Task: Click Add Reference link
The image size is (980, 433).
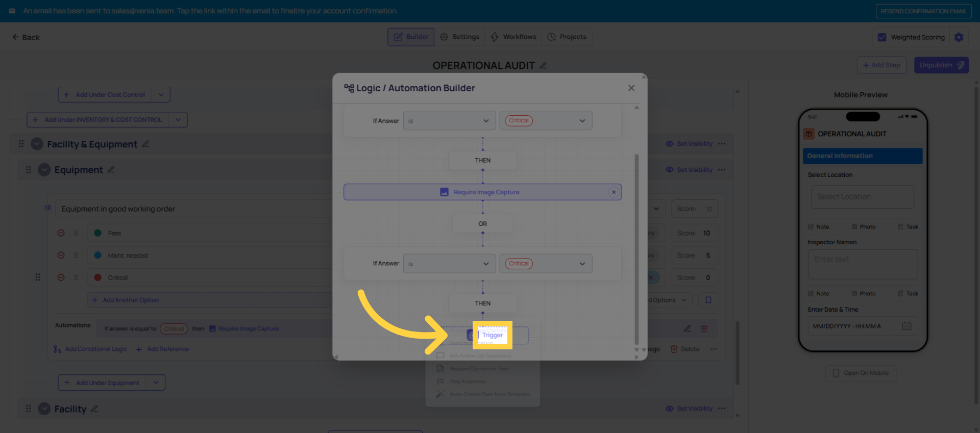Action: [162, 349]
